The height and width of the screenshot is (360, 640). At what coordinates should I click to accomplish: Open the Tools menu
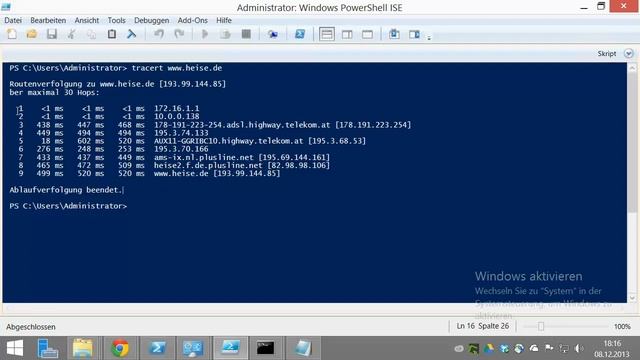[116, 20]
